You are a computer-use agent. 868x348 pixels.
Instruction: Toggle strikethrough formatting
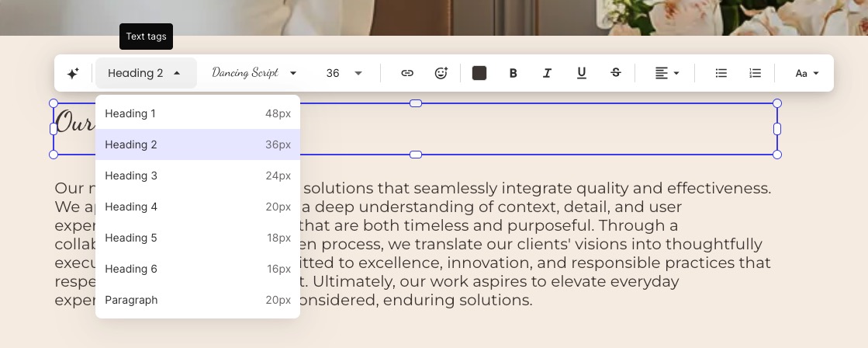616,73
